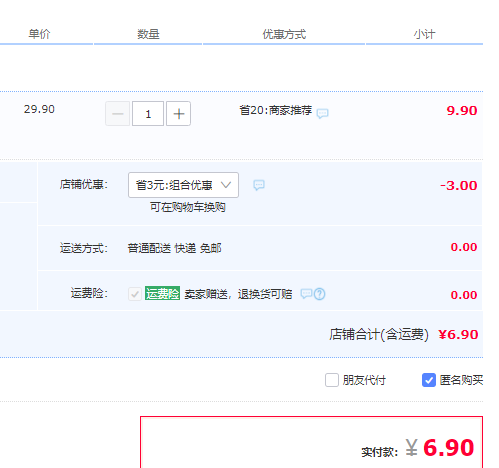The width and height of the screenshot is (499, 468).
Task: Toggle the 运费险 checkbox
Action: click(135, 294)
